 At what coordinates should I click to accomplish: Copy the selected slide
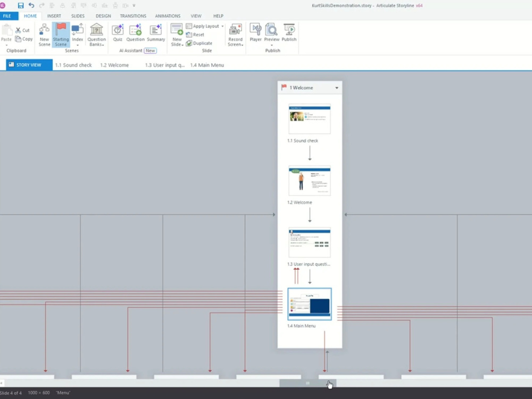(x=24, y=39)
